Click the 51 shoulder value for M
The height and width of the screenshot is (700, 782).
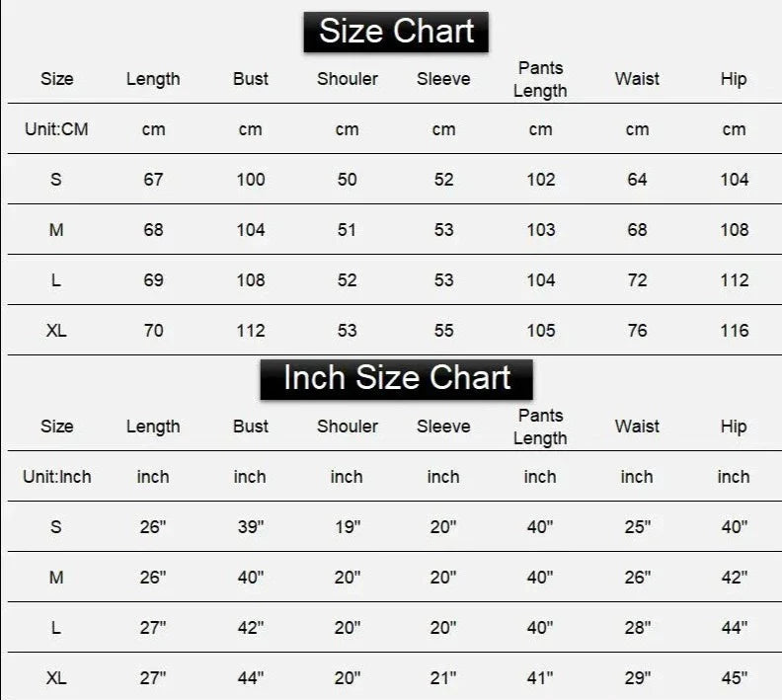(x=347, y=230)
